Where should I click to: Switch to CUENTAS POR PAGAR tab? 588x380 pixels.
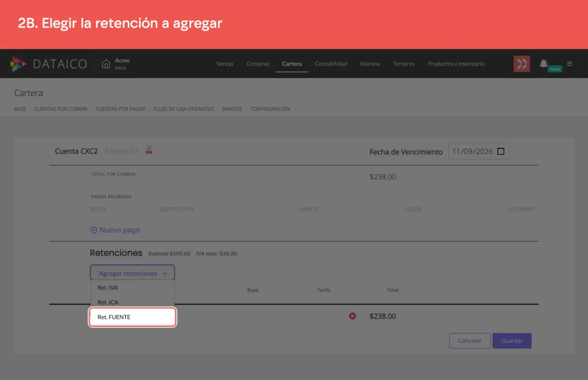pyautogui.click(x=120, y=109)
